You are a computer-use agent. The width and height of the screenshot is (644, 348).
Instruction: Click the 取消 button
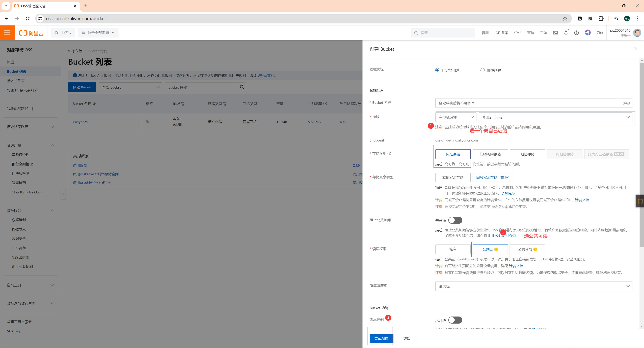pos(407,339)
